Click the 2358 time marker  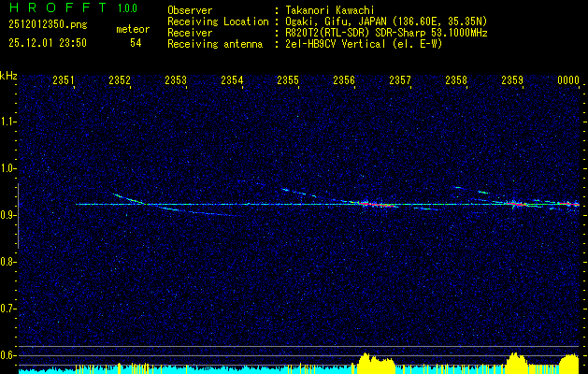[x=456, y=79]
